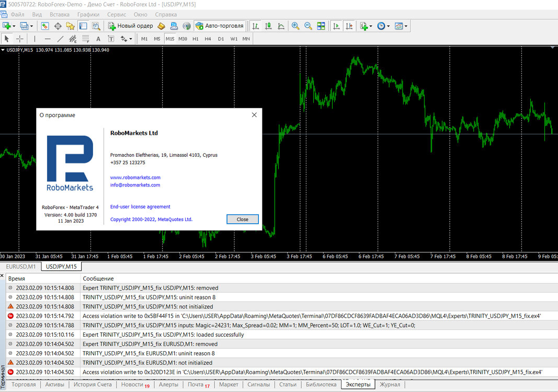Open the Файл menu
The height and width of the screenshot is (392, 558).
[17, 15]
